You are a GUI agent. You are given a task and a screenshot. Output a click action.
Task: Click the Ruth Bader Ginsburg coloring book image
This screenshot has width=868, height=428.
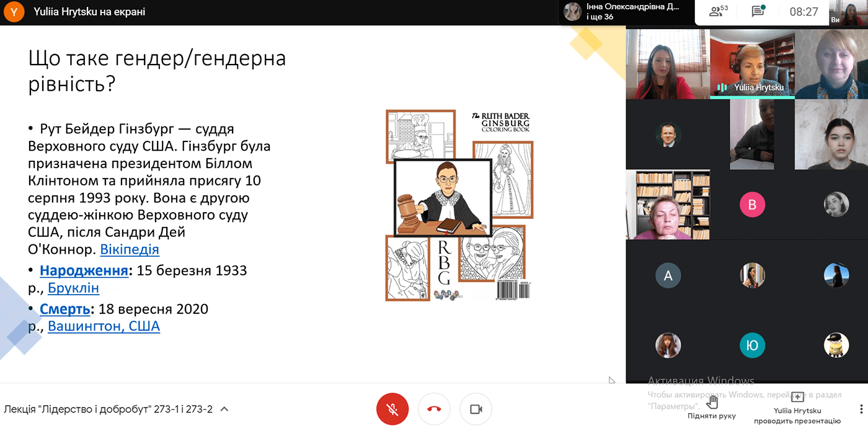point(459,205)
